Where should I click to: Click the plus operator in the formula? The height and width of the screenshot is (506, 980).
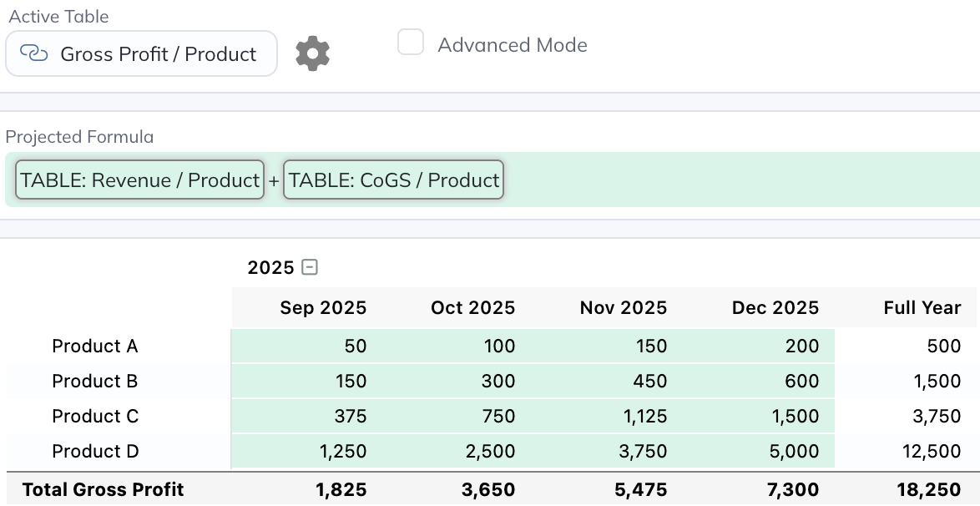tap(274, 181)
